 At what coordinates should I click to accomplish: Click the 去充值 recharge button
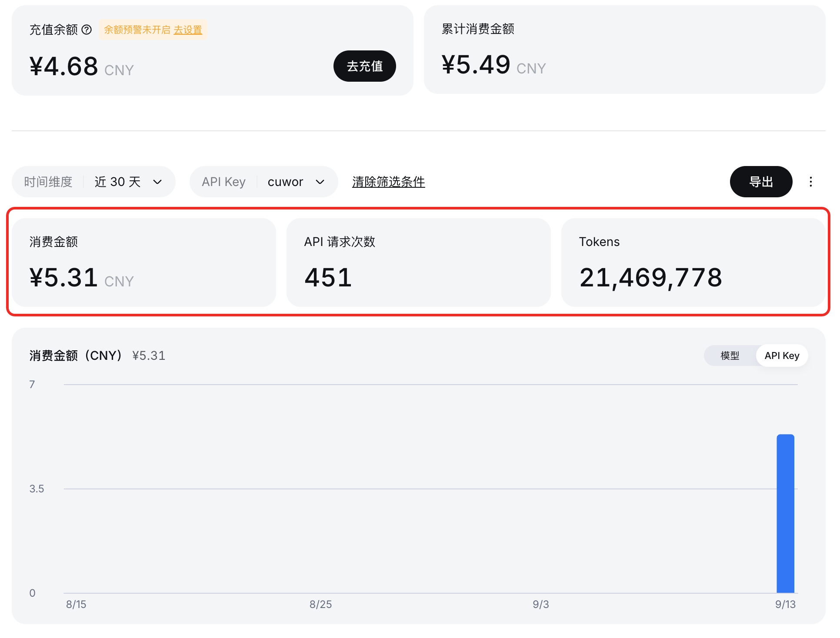[365, 66]
